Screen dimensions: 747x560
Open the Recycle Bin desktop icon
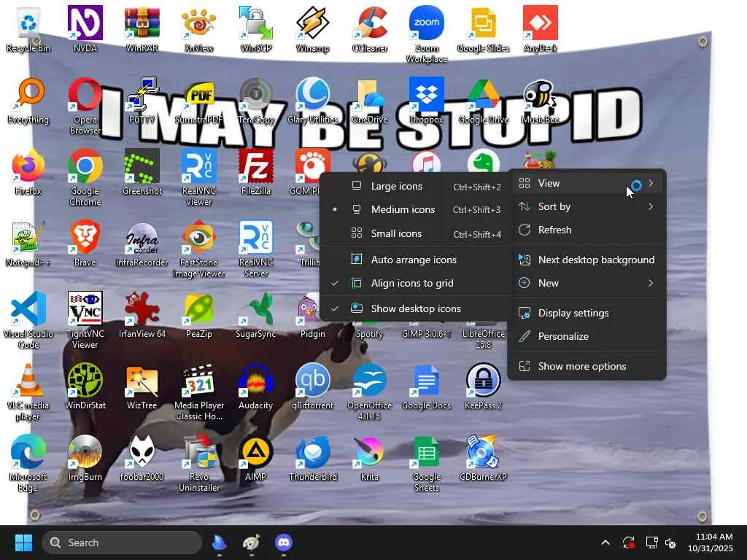tap(28, 28)
